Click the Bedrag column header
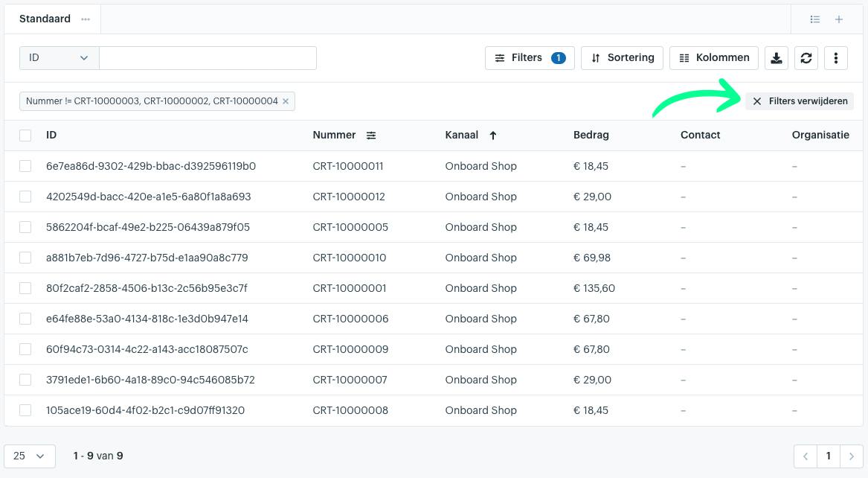 coord(591,136)
